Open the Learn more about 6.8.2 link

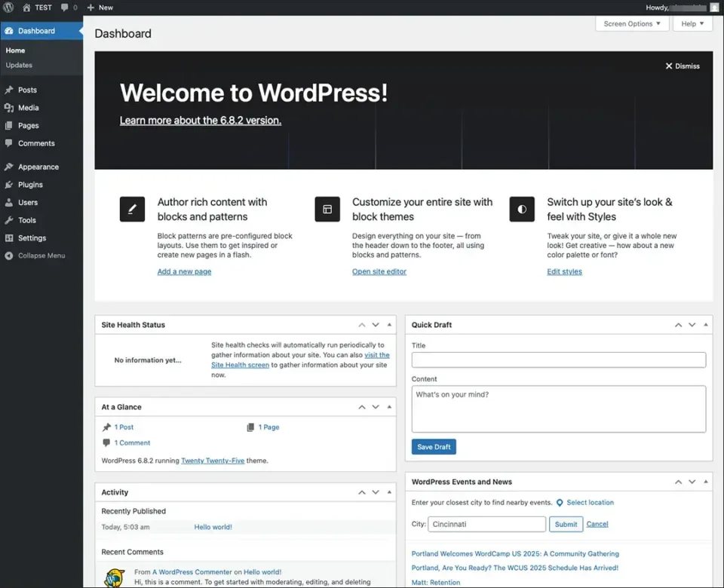[200, 120]
